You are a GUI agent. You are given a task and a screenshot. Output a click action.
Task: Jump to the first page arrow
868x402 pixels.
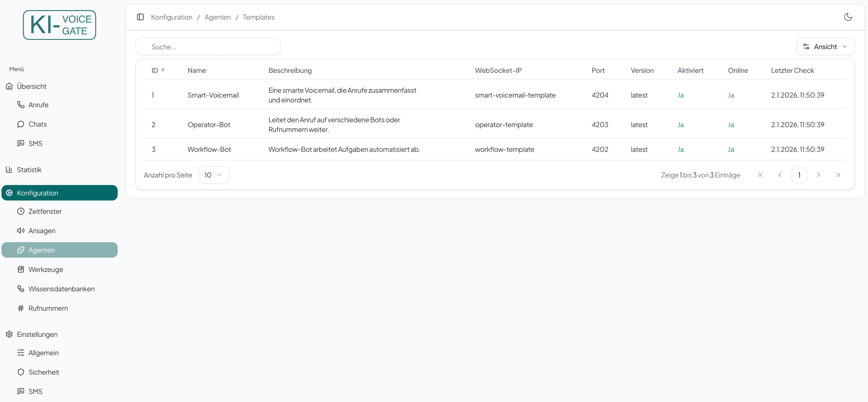pos(760,175)
